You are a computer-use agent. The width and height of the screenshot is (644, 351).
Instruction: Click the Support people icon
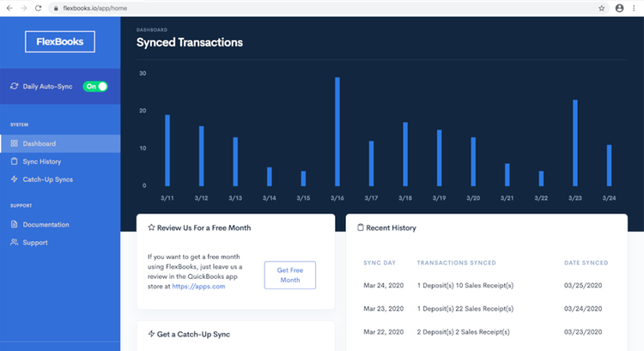(x=14, y=243)
